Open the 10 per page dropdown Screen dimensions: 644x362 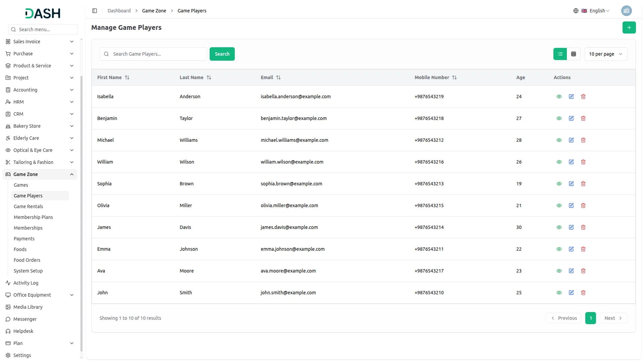tap(606, 54)
